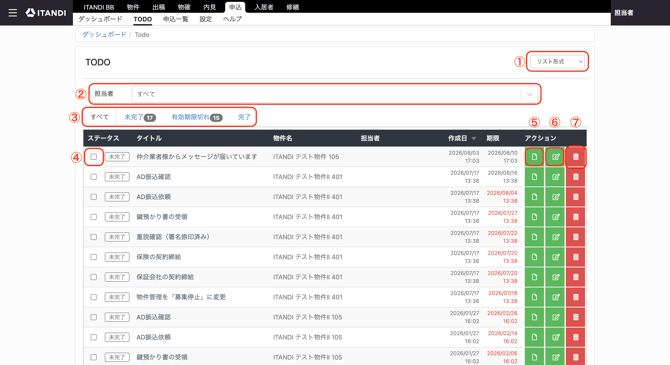The image size is (670, 365).
Task: Tick the 保証会社の契約締結 checkbox
Action: (x=94, y=277)
